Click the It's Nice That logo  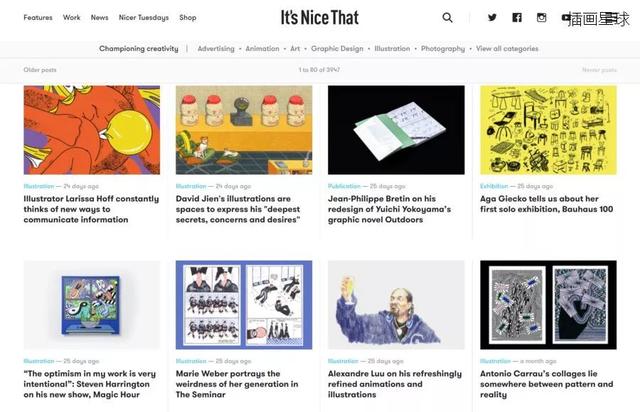(319, 17)
